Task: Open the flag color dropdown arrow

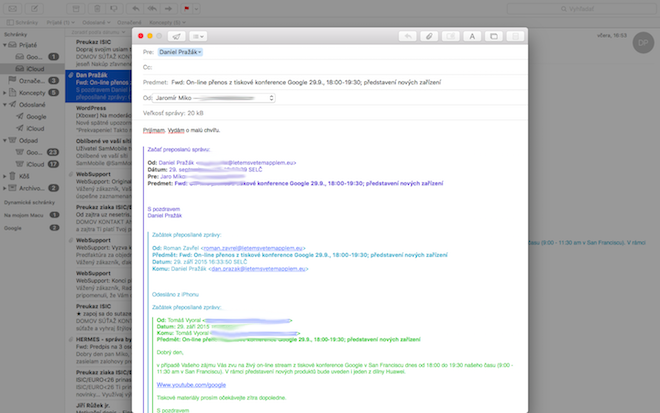Action: (x=196, y=8)
